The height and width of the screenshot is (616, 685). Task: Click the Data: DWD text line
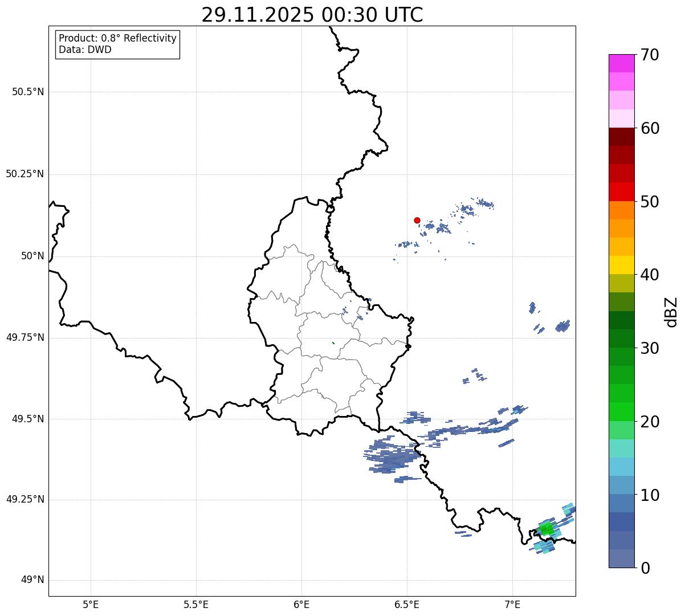(85, 50)
